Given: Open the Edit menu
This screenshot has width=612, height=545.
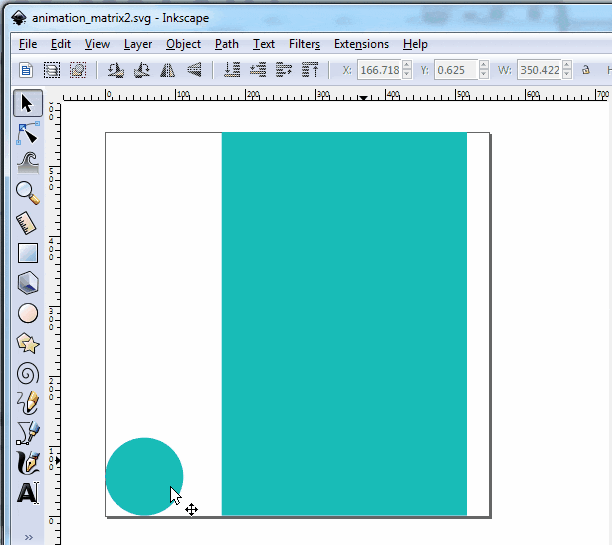Looking at the screenshot, I should [61, 44].
